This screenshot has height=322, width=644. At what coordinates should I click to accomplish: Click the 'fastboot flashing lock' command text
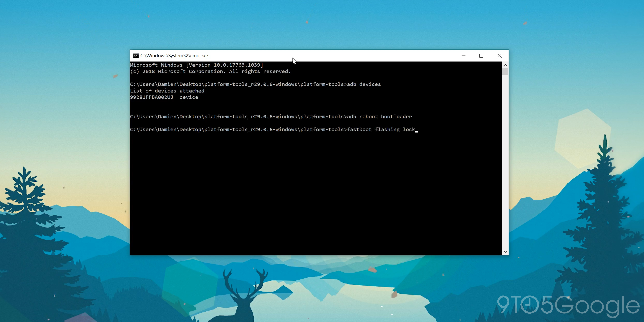[x=381, y=130]
